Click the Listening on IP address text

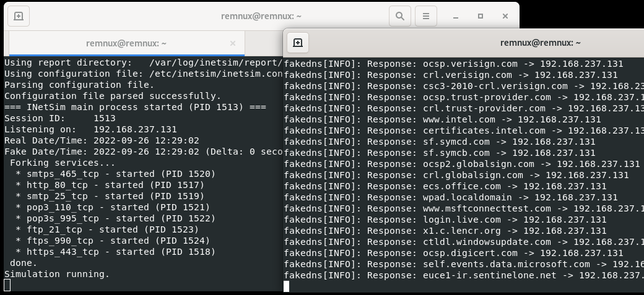(x=135, y=129)
